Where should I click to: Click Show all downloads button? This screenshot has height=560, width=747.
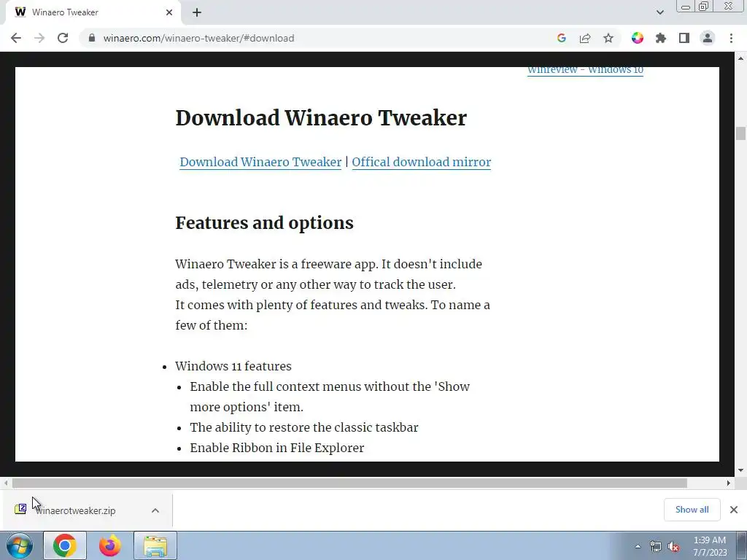[692, 510]
